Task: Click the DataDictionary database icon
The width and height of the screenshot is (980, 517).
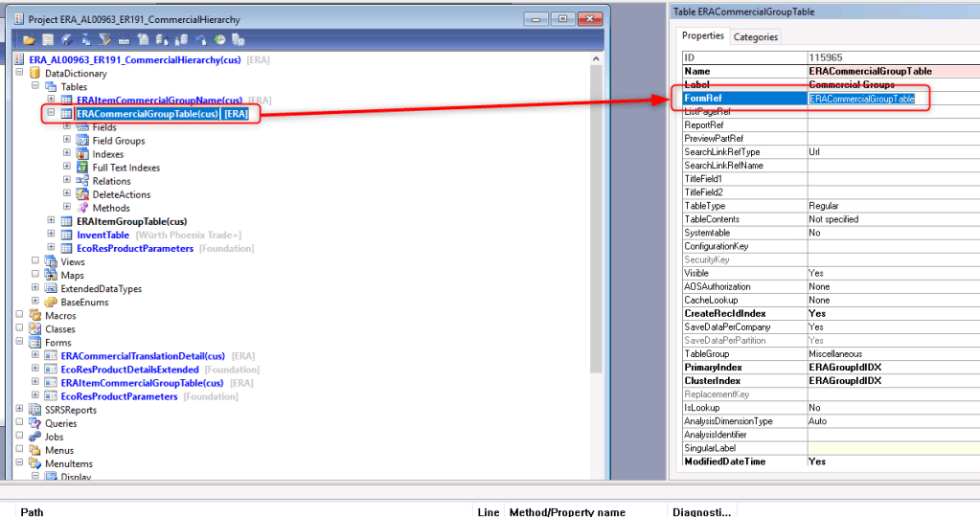Action: [x=36, y=73]
